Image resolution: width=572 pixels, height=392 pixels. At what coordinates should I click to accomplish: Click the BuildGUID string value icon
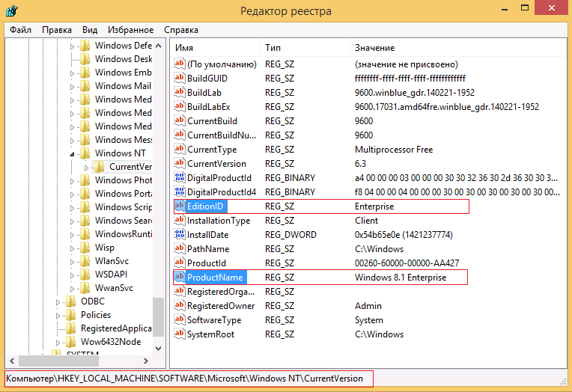click(x=179, y=78)
